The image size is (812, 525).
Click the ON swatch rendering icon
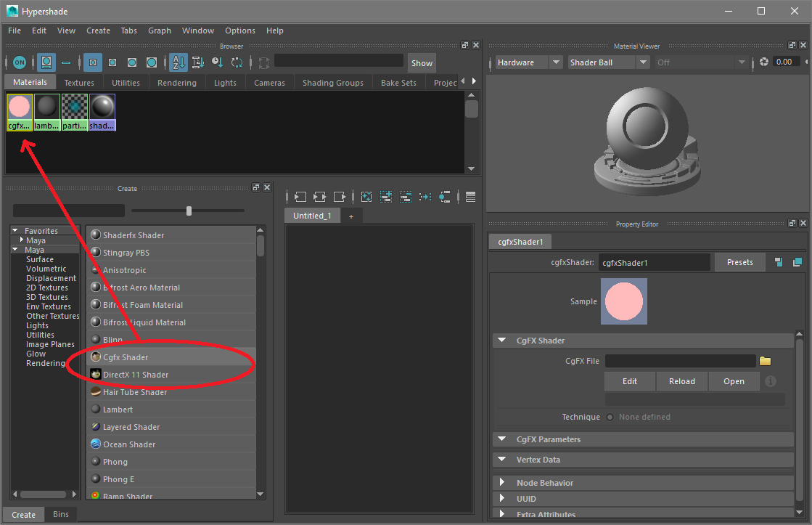pos(20,62)
